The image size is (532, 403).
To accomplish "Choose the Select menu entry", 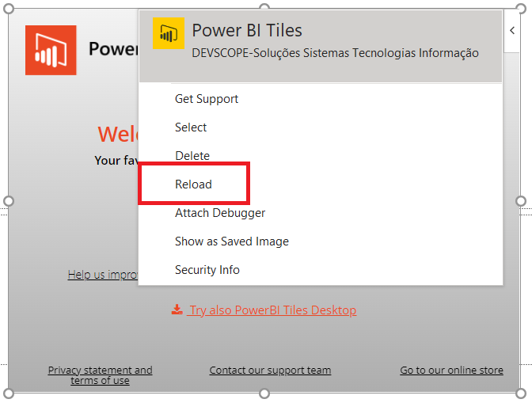I will (191, 127).
